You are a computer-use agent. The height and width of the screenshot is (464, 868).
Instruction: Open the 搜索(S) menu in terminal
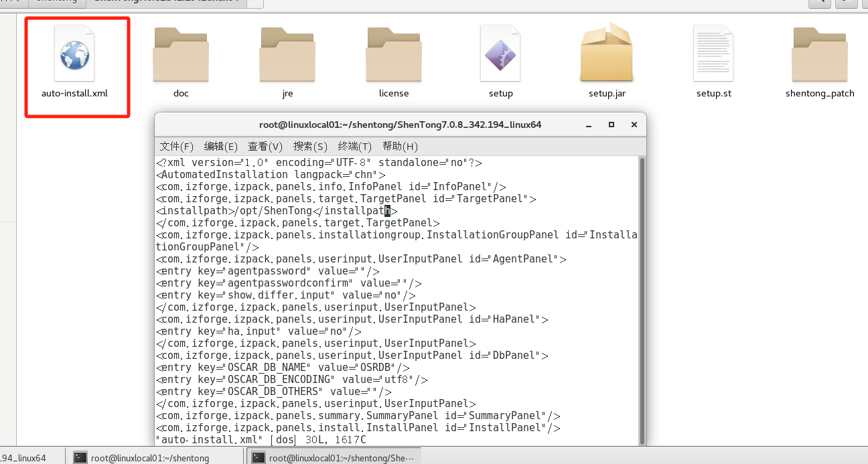[310, 146]
